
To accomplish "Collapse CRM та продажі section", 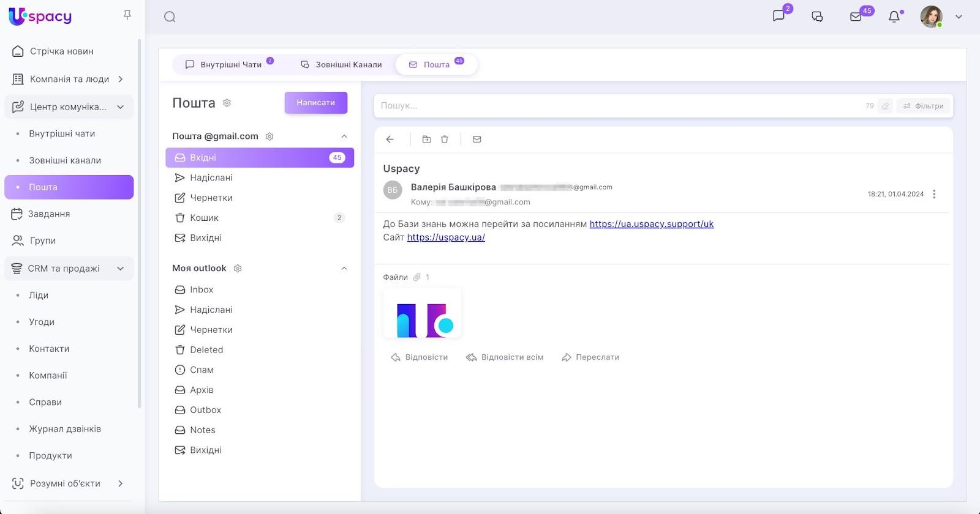I will tap(121, 269).
